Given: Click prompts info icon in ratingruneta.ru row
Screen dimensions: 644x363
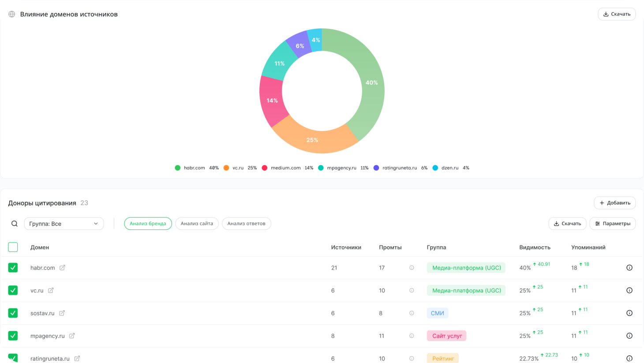Looking at the screenshot, I should (x=412, y=359).
